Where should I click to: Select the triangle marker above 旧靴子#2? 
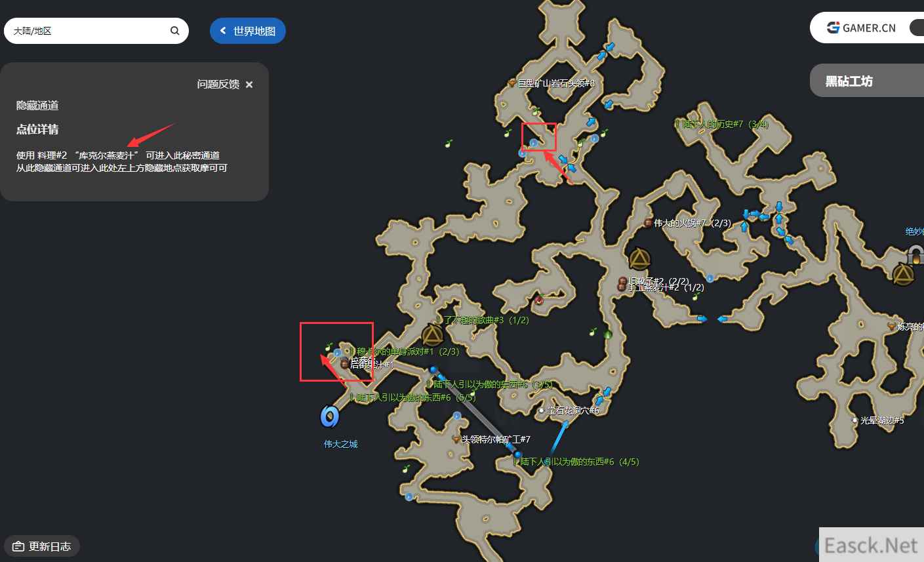coord(639,259)
